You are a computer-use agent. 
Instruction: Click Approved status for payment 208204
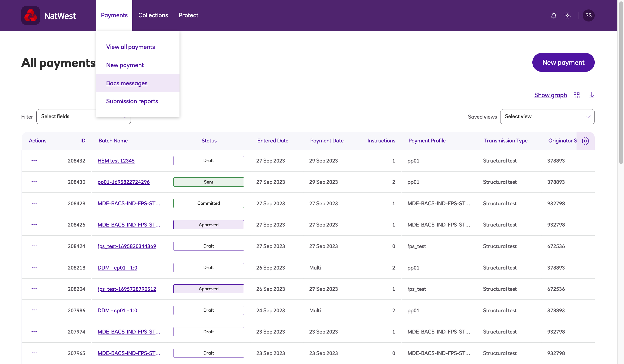click(209, 289)
